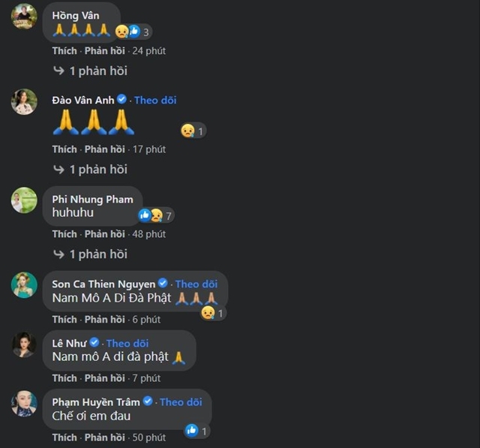Follow Son Ca Thien Nguyen via Theo dõi
Image resolution: width=480 pixels, height=448 pixels.
[196, 284]
